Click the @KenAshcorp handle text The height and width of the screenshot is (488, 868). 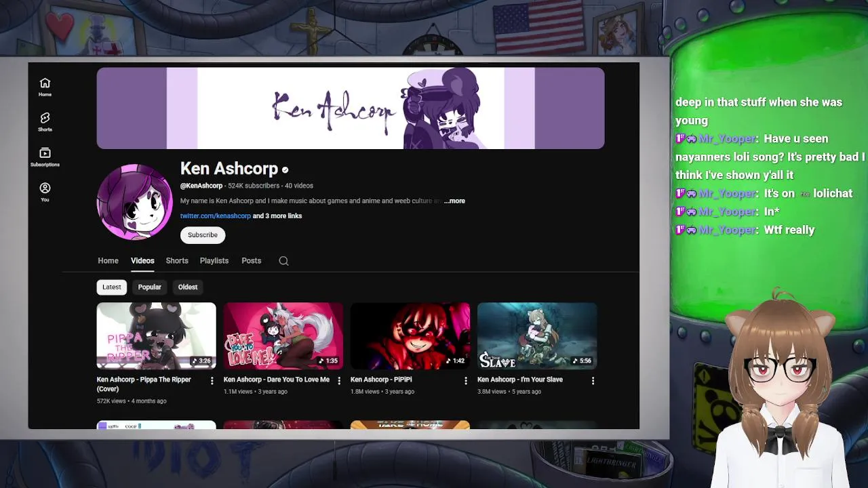(x=201, y=186)
